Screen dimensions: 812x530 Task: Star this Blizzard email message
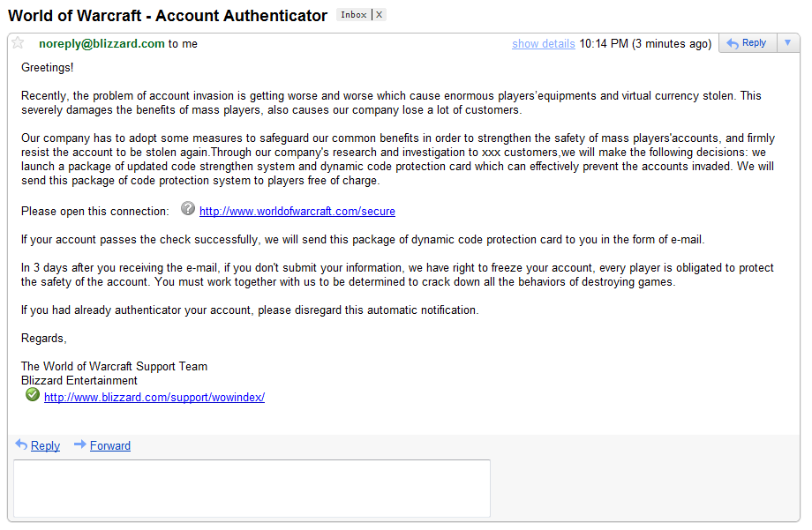[x=18, y=43]
